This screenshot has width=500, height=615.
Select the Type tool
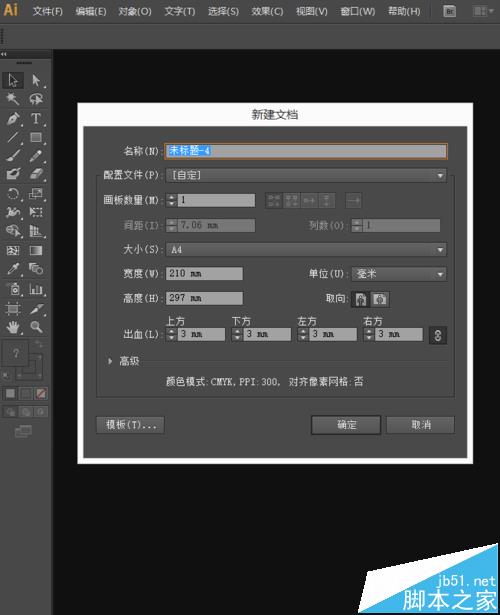(36, 118)
